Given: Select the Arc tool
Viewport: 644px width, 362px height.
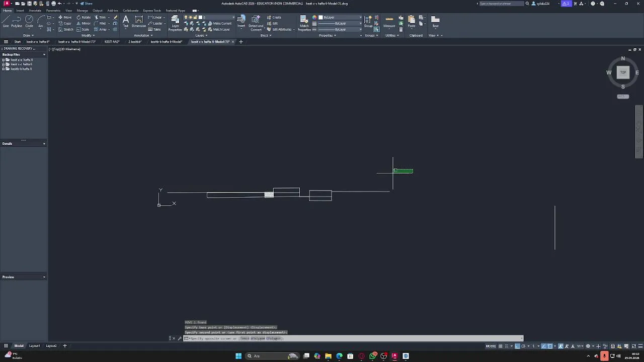Looking at the screenshot, I should [41, 21].
